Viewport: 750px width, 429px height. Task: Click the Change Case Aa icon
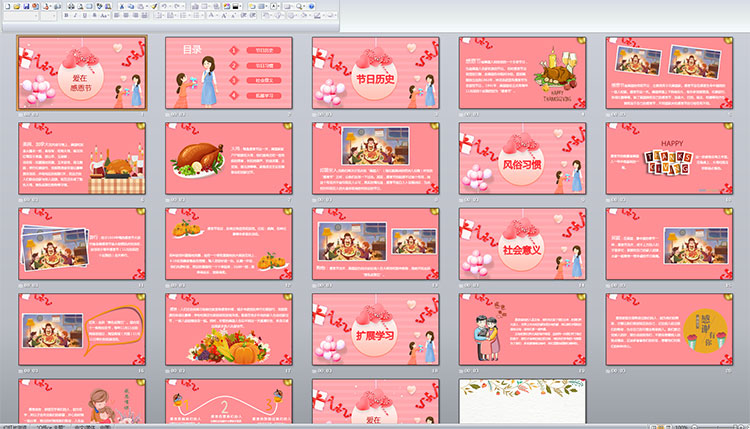[104, 15]
